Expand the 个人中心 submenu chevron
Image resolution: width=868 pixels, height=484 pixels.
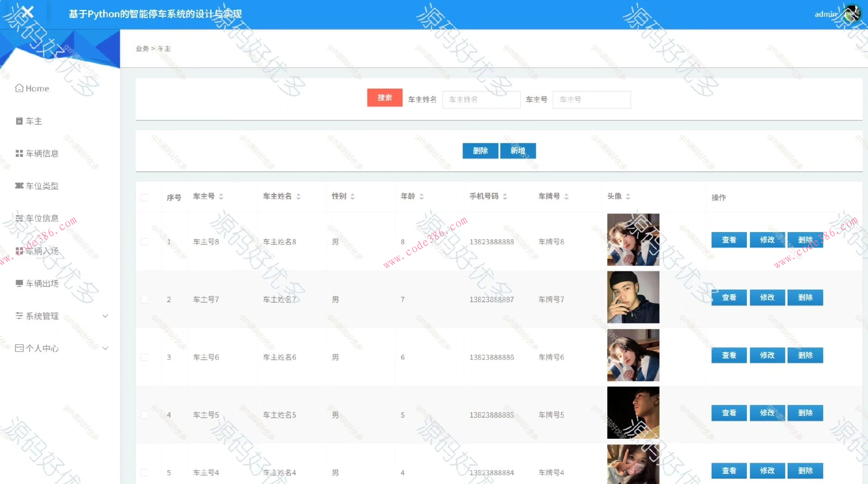click(105, 348)
